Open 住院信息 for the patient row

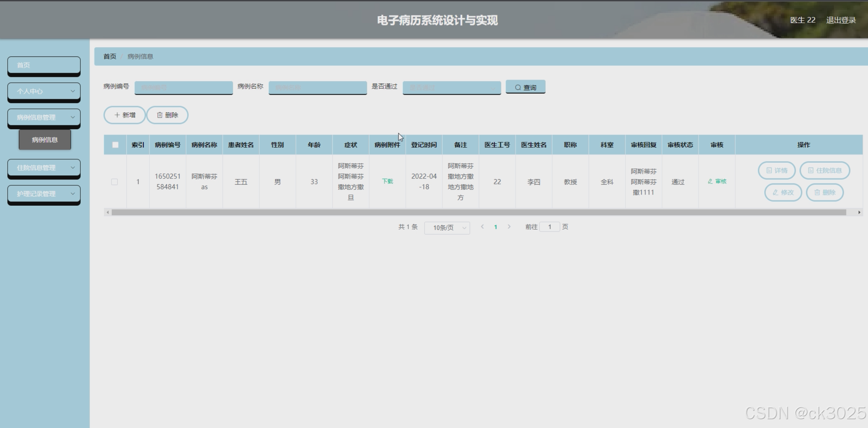pyautogui.click(x=825, y=170)
